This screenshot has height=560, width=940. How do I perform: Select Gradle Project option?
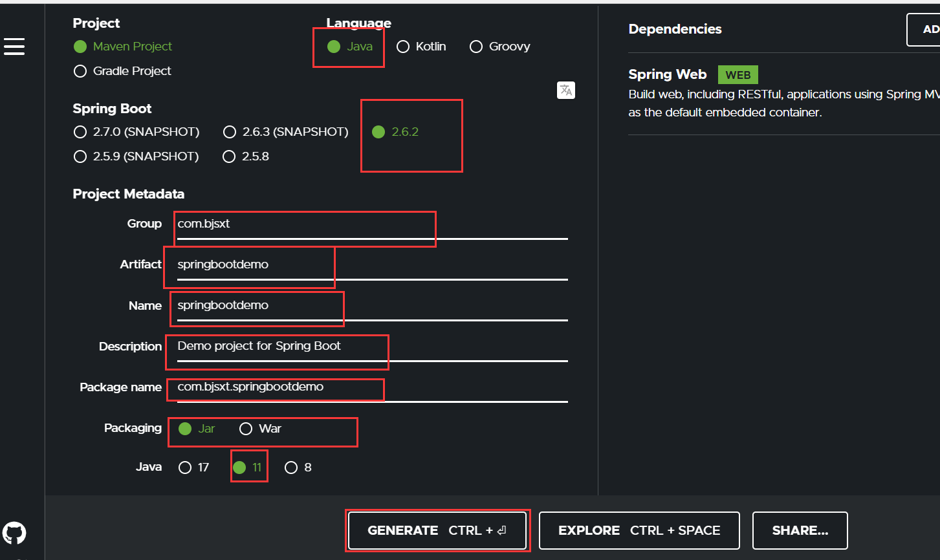122,71
